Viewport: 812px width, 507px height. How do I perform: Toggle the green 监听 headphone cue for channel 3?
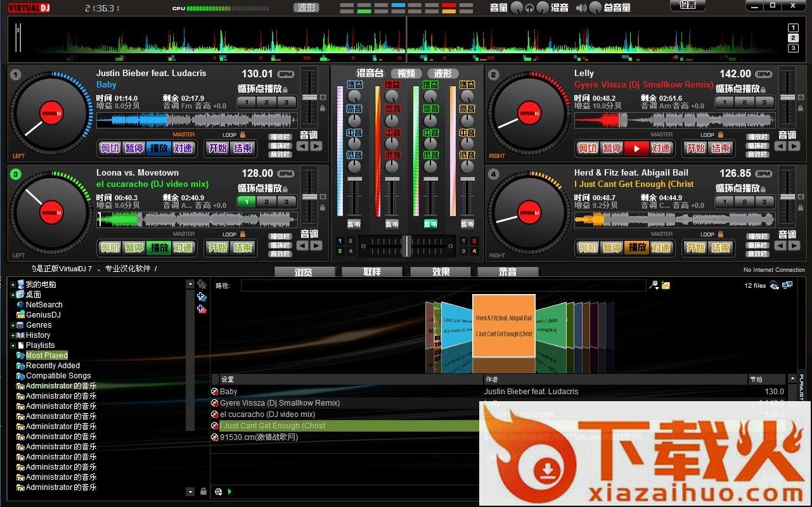[430, 224]
